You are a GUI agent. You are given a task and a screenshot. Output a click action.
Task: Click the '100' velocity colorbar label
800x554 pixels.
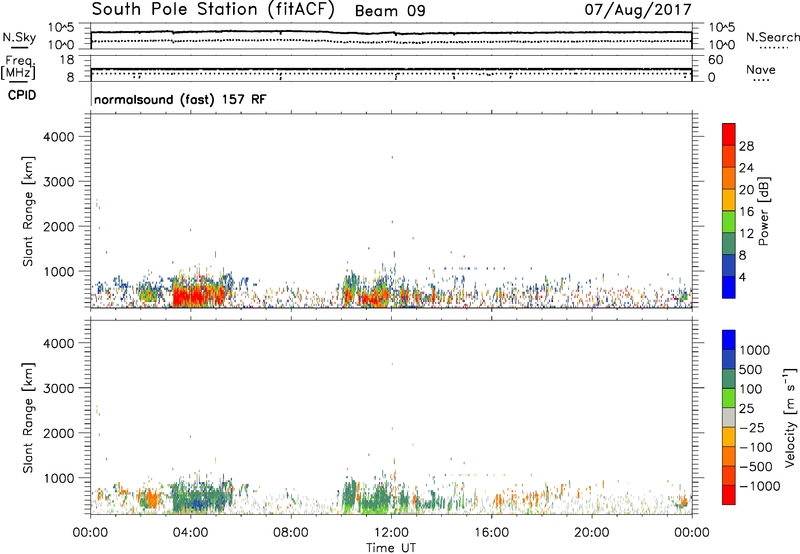coord(753,389)
